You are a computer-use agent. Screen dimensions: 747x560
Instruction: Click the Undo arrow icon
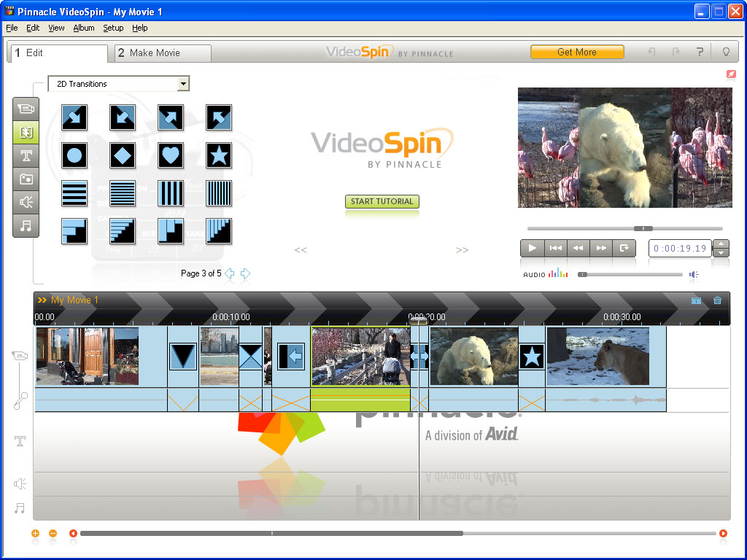point(652,52)
